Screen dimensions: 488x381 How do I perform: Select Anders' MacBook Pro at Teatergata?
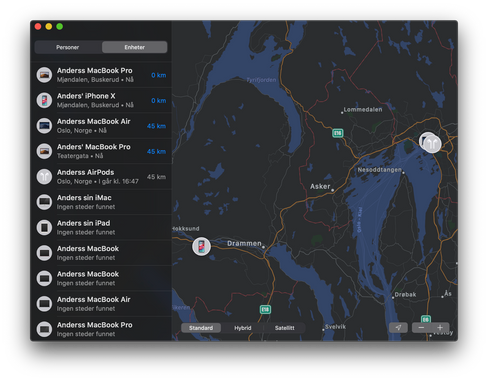pyautogui.click(x=101, y=151)
